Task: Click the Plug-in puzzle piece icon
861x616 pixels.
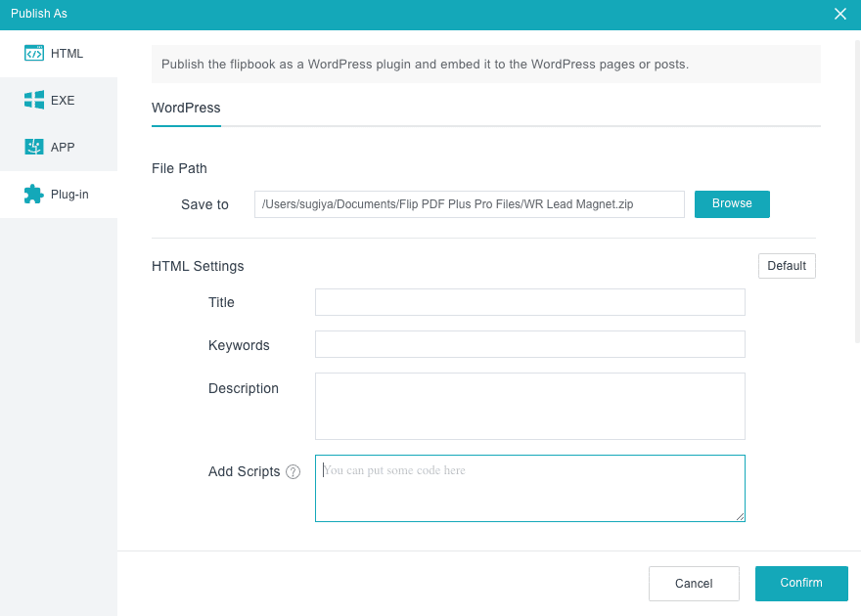Action: [34, 194]
